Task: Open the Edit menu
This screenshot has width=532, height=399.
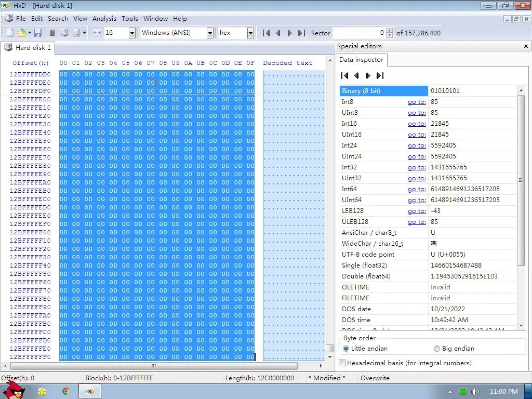Action: (37, 19)
